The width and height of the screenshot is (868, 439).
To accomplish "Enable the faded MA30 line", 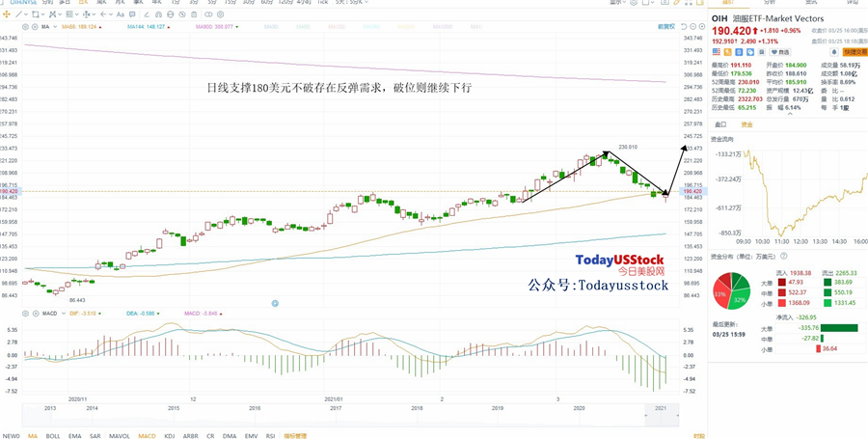I will coord(271,27).
